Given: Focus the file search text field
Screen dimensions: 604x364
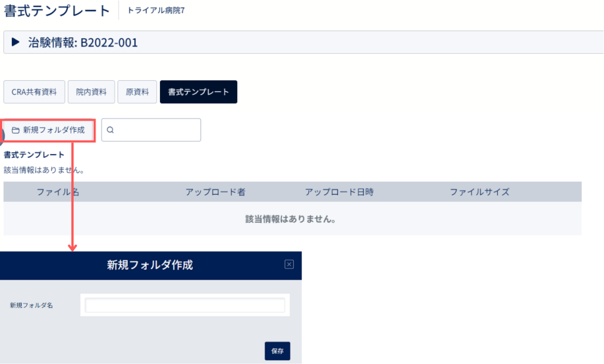Looking at the screenshot, I should tap(151, 130).
